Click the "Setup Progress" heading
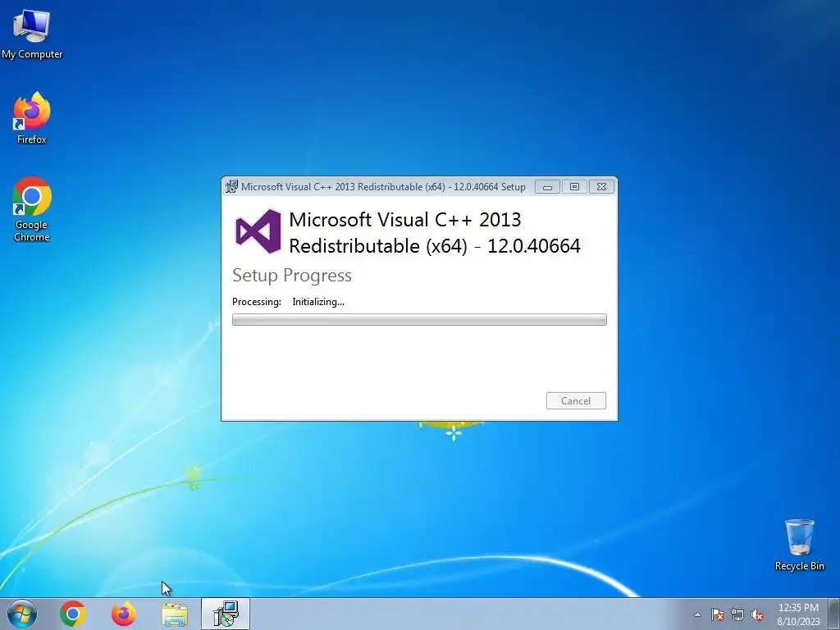 [x=292, y=276]
